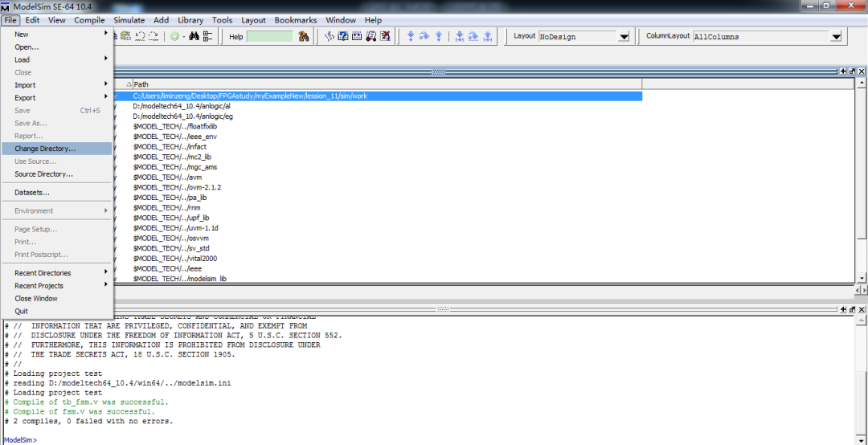
Task: Zoom the Library pane with plus icon
Action: 843,71
